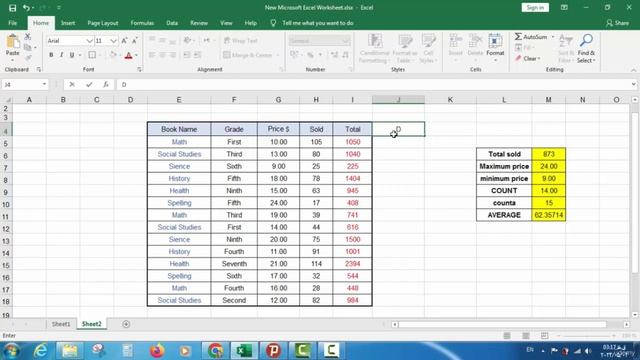Click the Windows Start button
This screenshot has width=640, height=360.
pos(11,351)
